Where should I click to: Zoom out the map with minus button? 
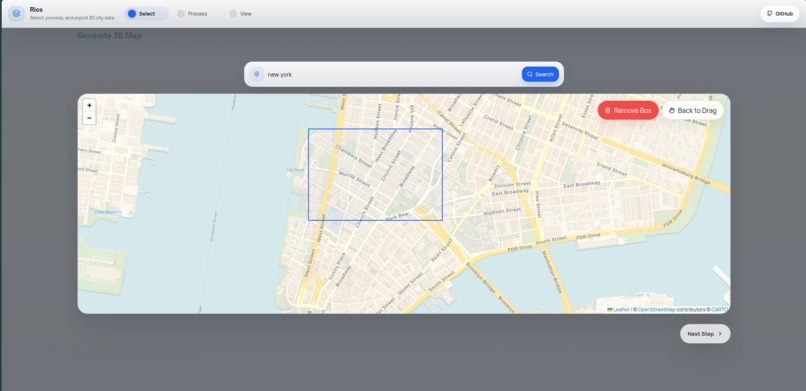click(x=89, y=118)
